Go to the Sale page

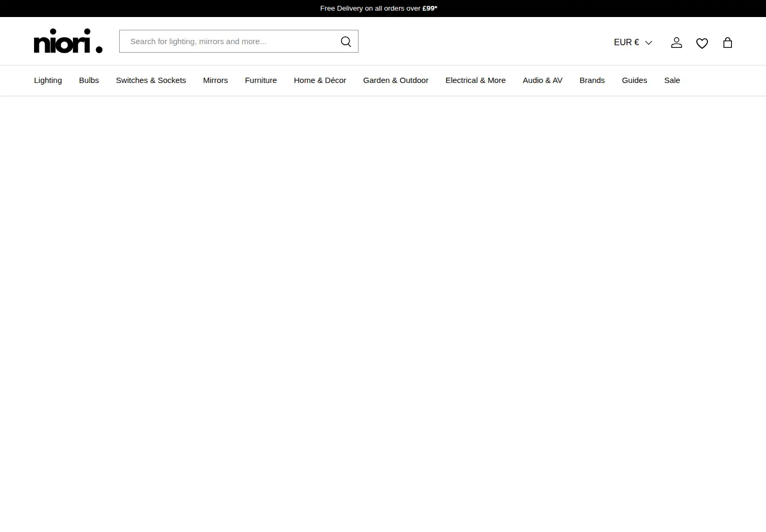pos(672,80)
